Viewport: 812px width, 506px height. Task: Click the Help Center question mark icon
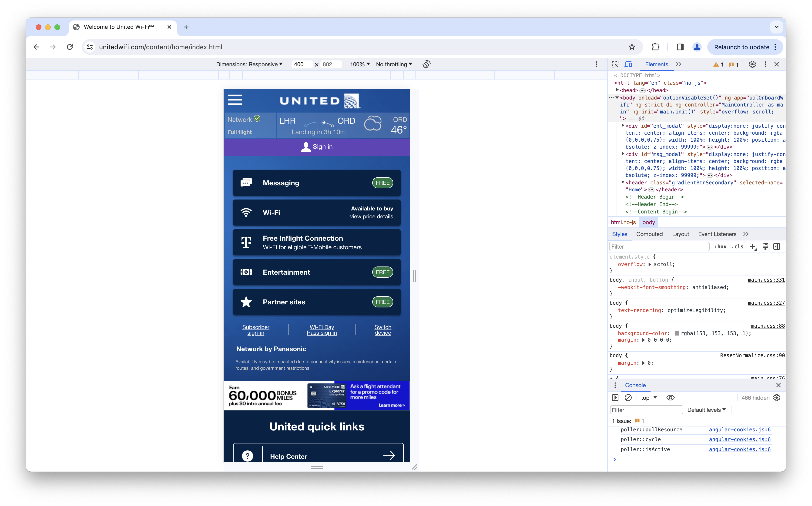(247, 456)
